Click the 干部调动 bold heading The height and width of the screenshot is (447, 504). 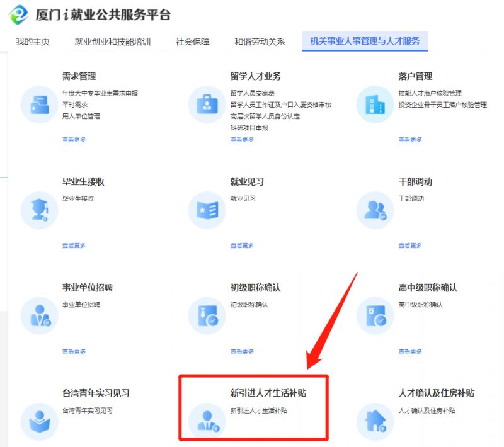[415, 182]
